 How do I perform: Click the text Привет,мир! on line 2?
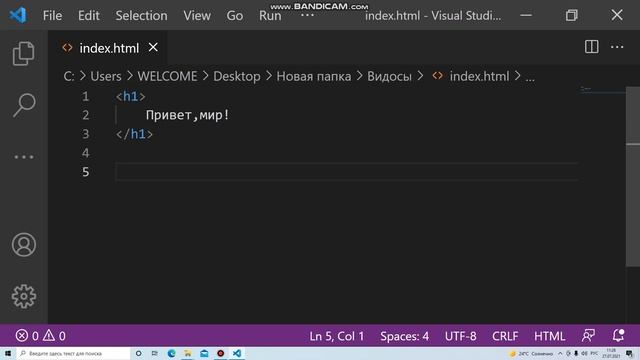188,115
